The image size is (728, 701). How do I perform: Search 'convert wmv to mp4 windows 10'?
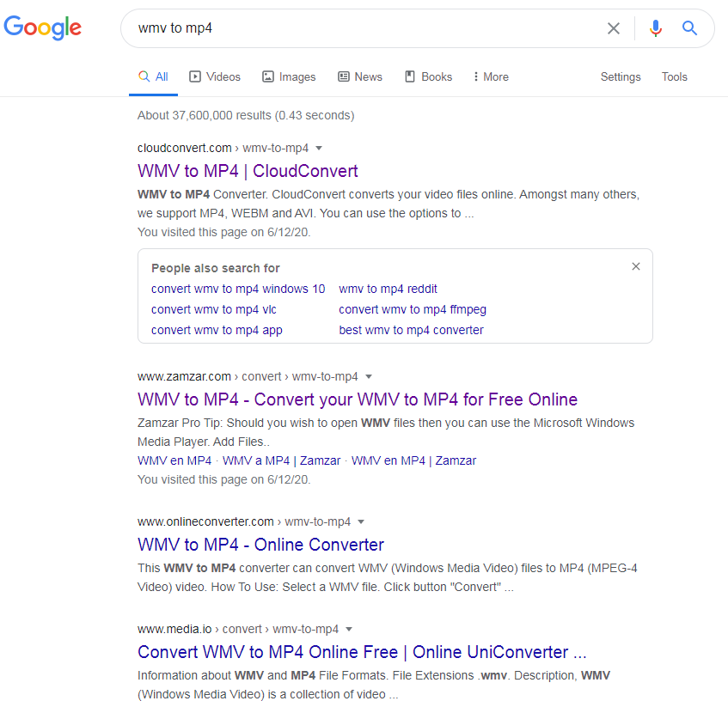(238, 289)
